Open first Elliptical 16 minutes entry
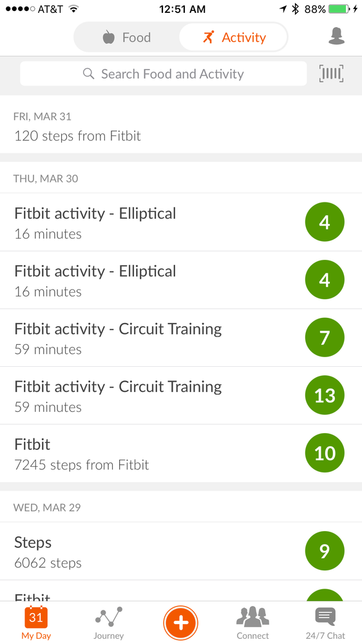Image resolution: width=362 pixels, height=644 pixels. tap(181, 222)
